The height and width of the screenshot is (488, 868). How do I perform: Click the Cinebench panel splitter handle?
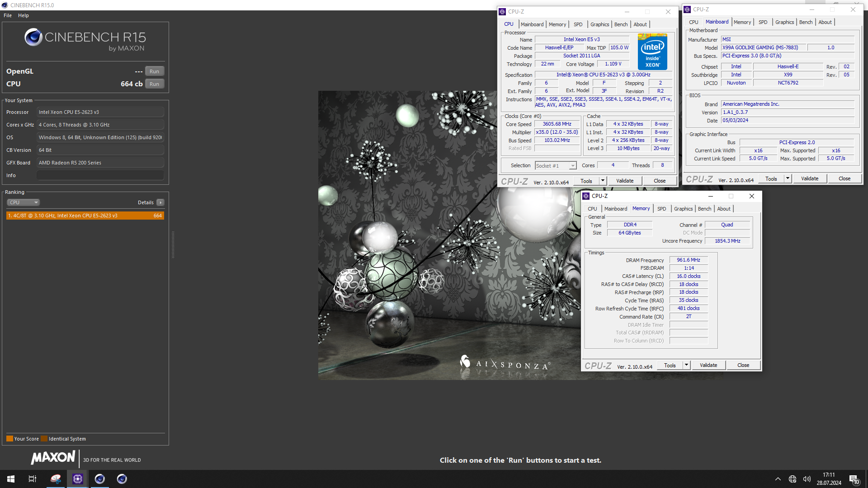pos(173,244)
